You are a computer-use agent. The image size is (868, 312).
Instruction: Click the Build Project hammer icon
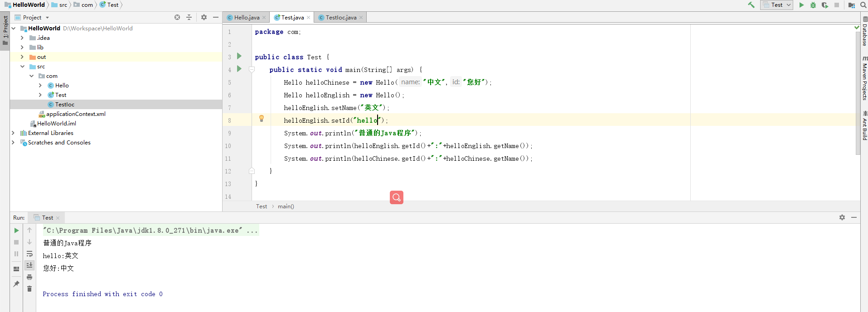pos(751,5)
